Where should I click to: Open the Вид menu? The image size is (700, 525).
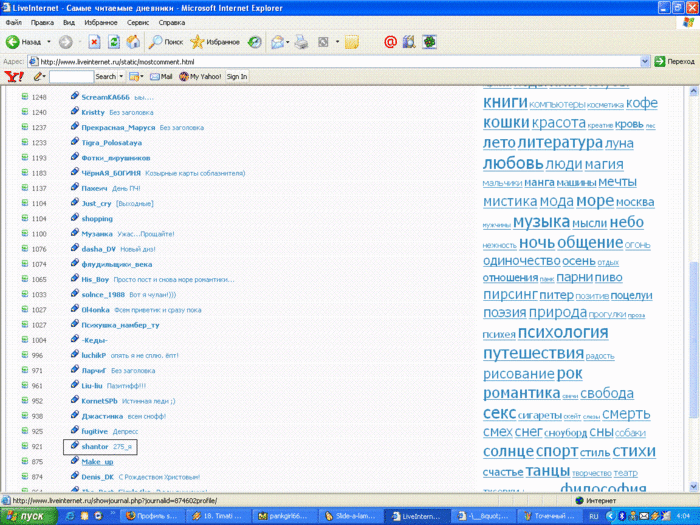pos(69,22)
